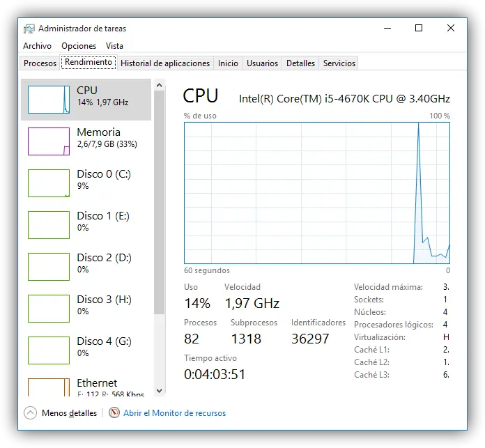Click the Memoria label in resource list
The height and width of the screenshot is (448, 485).
[98, 132]
